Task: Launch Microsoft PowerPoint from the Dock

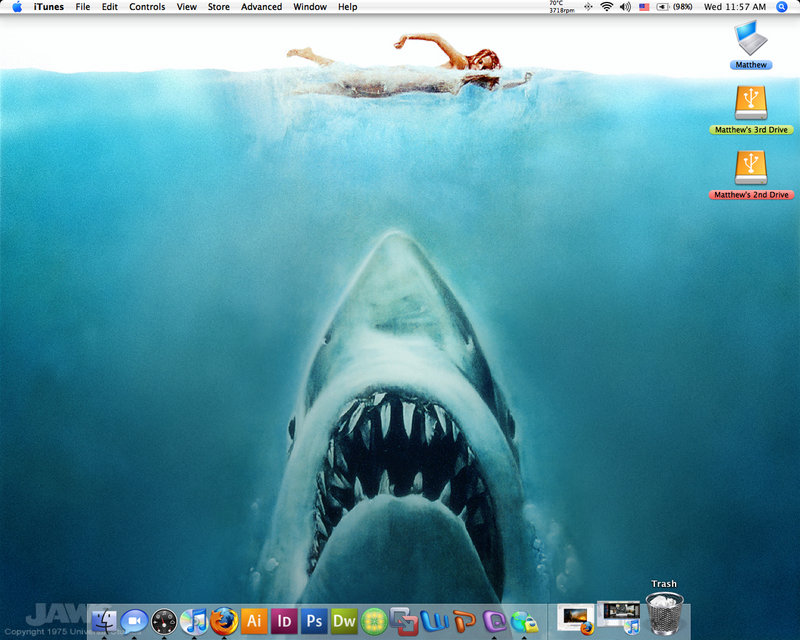Action: [x=464, y=621]
